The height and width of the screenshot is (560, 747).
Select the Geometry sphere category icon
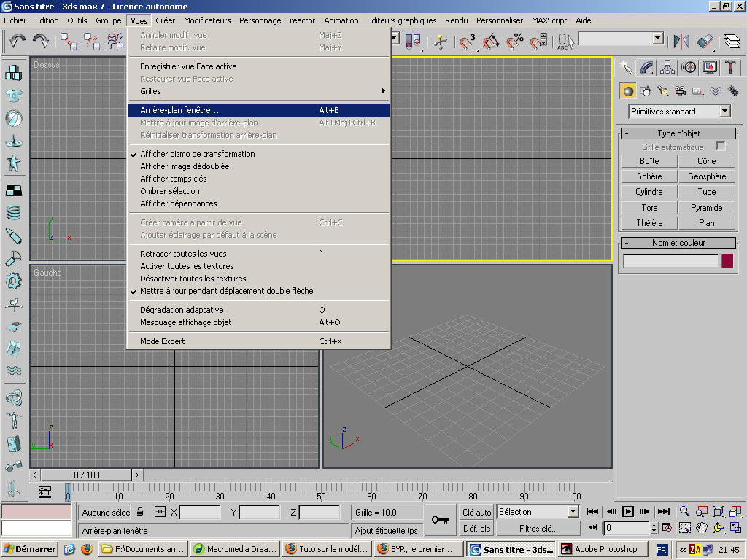pyautogui.click(x=628, y=91)
